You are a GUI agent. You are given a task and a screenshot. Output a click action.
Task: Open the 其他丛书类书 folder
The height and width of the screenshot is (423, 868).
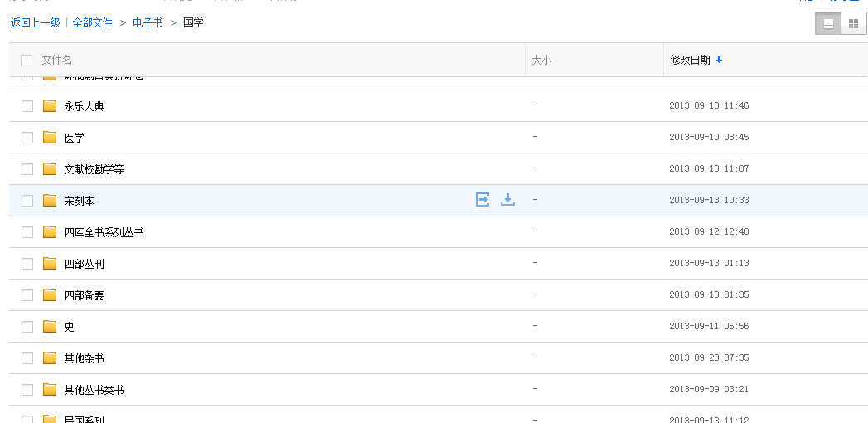(x=94, y=390)
